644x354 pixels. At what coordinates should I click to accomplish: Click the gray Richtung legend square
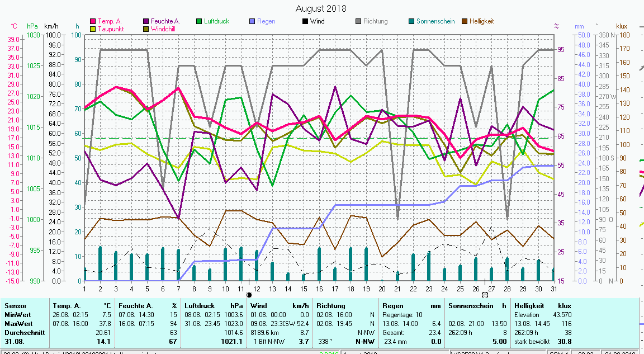(358, 22)
